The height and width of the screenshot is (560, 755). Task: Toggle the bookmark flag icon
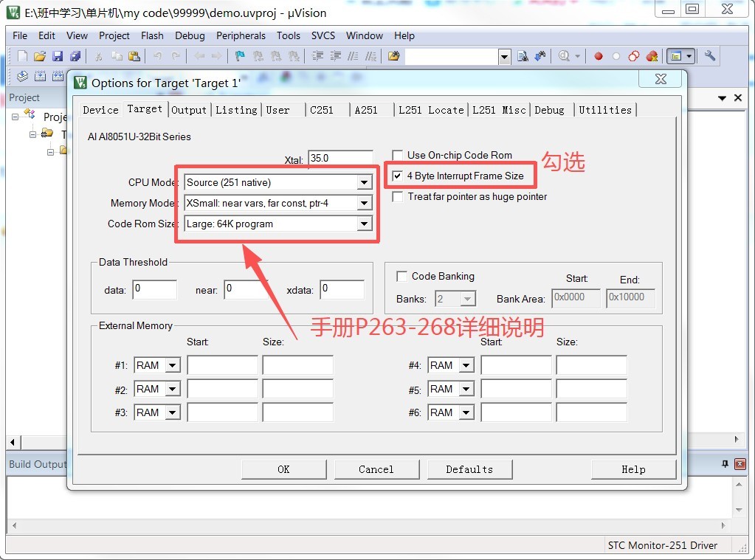[240, 56]
